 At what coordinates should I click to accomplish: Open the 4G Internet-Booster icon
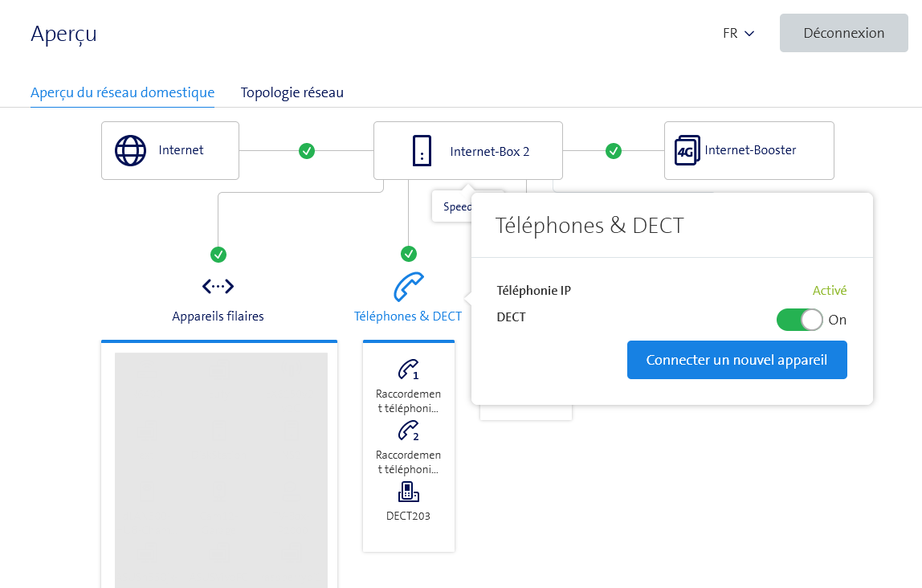pos(687,150)
